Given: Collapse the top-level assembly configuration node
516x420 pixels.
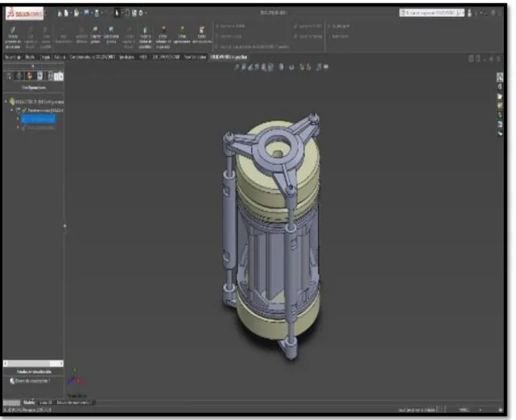Looking at the screenshot, I should (x=6, y=101).
